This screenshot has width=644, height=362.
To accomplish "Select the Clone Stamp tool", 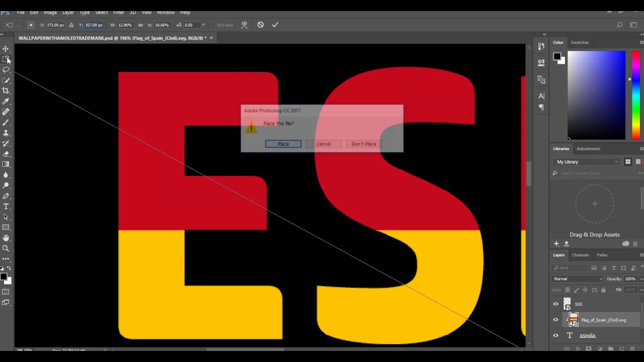I will [6, 133].
